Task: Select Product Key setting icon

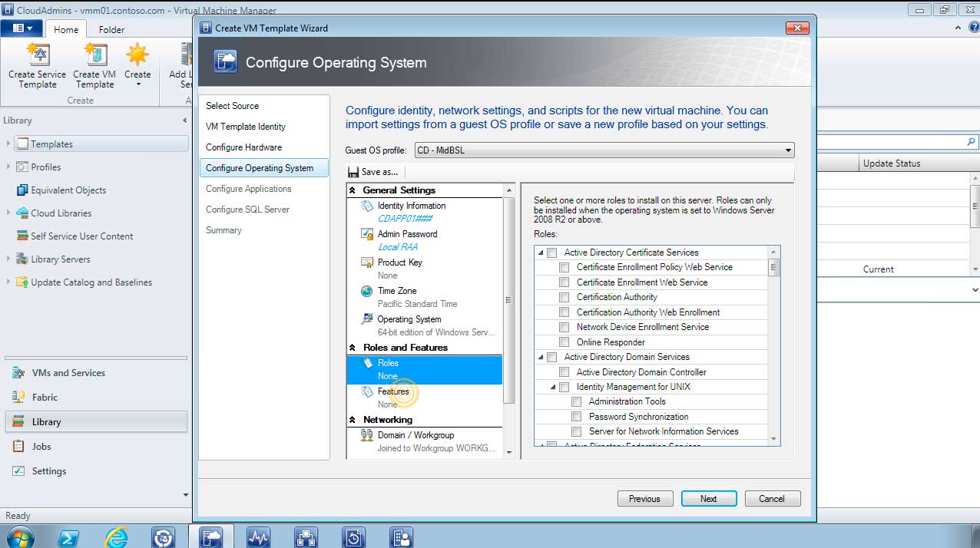Action: tap(367, 262)
